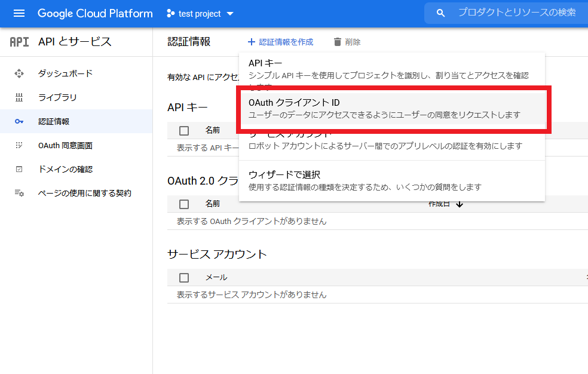Click the ページの使用に関する契約 settings icon
The image size is (588, 374).
(19, 194)
